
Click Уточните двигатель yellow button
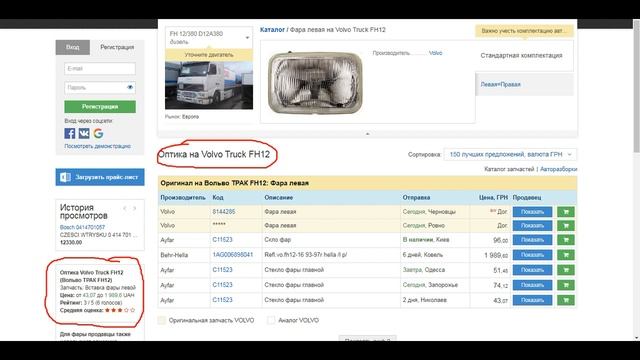(x=209, y=55)
